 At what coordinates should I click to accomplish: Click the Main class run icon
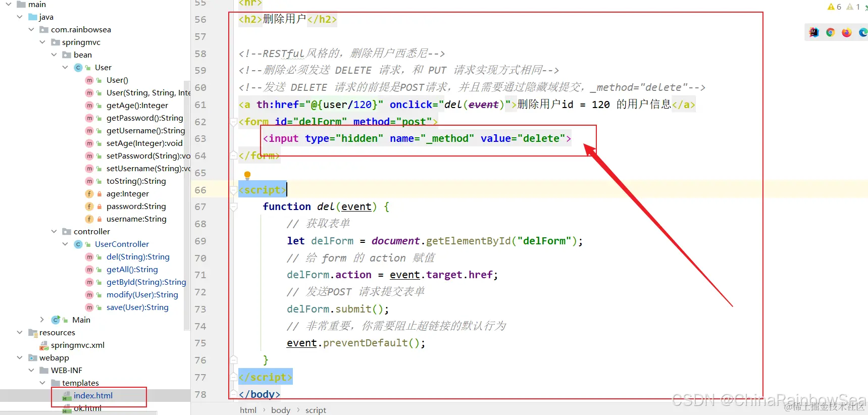[x=56, y=320]
